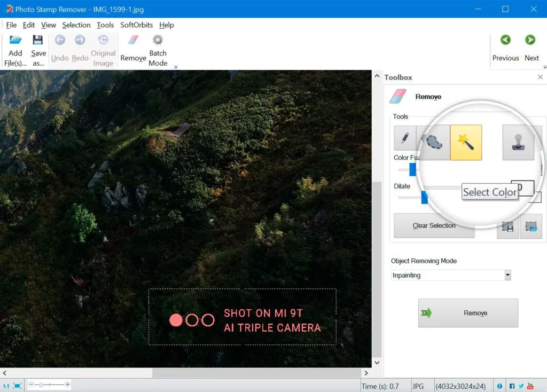Image resolution: width=547 pixels, height=392 pixels.
Task: Select the Select Color magic wand tool
Action: (x=466, y=142)
